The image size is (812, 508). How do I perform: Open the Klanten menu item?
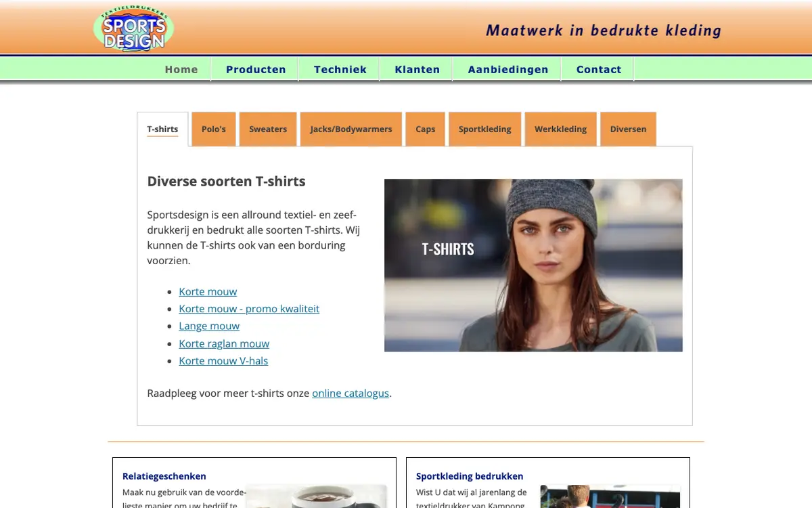coord(418,69)
